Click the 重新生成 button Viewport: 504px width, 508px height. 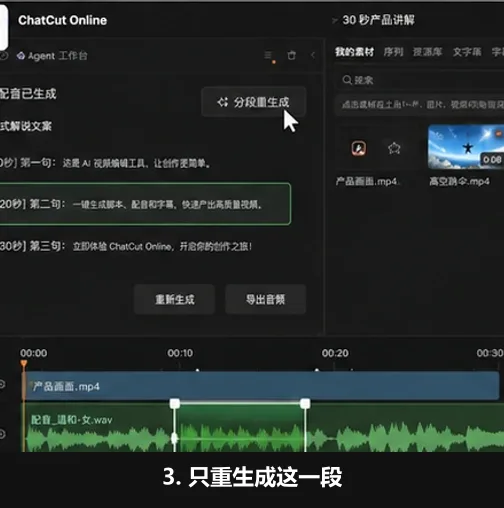174,299
